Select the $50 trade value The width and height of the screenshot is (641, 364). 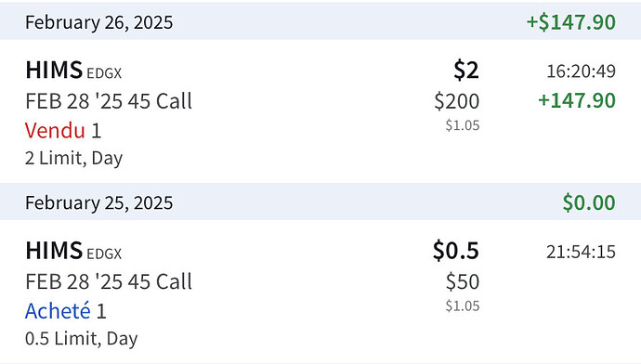463,282
